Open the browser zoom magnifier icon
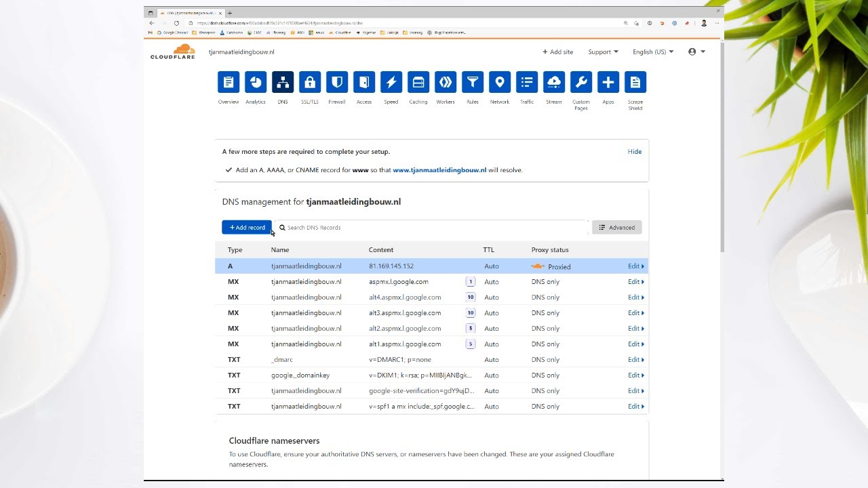Screen dimensions: 868x488 coord(625,23)
